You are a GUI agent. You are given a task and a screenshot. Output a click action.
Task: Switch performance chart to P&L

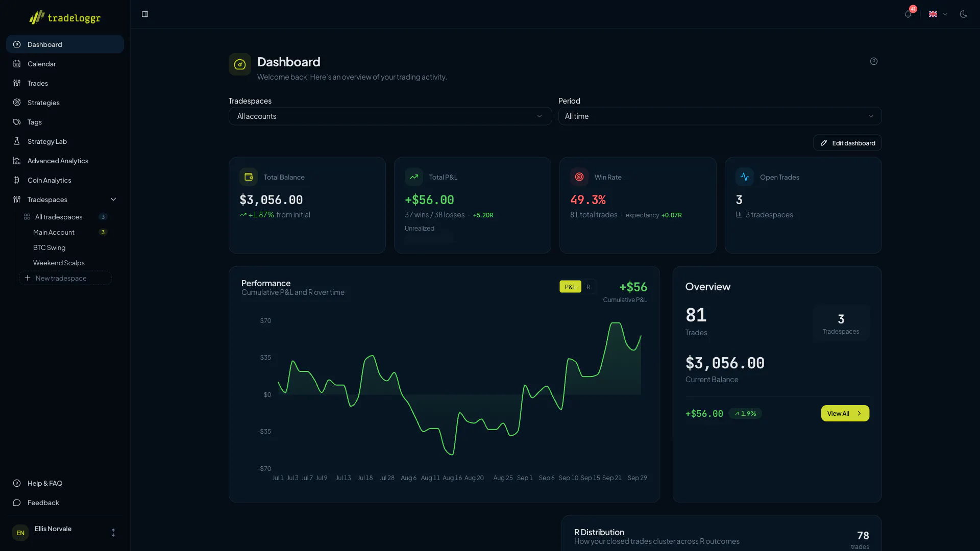click(x=570, y=287)
